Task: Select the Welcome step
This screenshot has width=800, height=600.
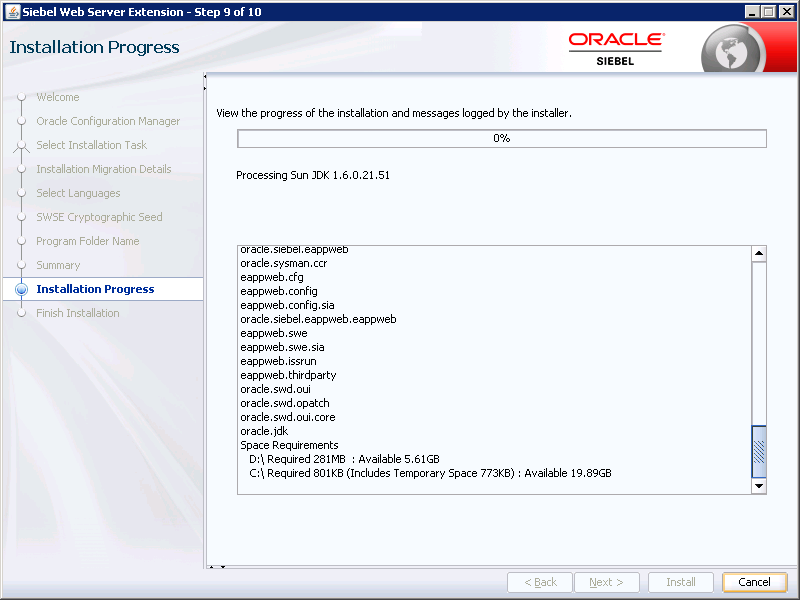Action: pyautogui.click(x=58, y=97)
